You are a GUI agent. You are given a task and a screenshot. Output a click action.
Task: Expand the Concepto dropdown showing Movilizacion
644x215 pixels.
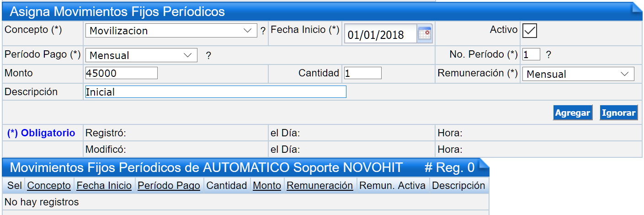(171, 31)
